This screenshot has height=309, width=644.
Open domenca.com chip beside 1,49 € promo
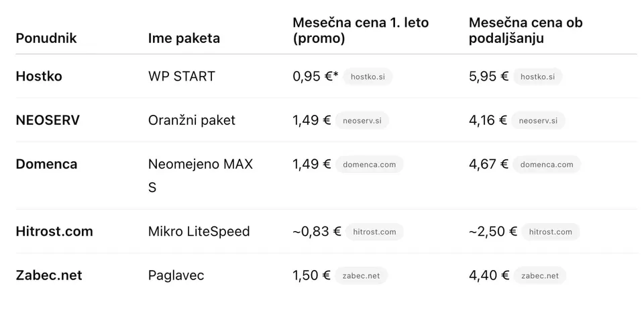point(370,165)
